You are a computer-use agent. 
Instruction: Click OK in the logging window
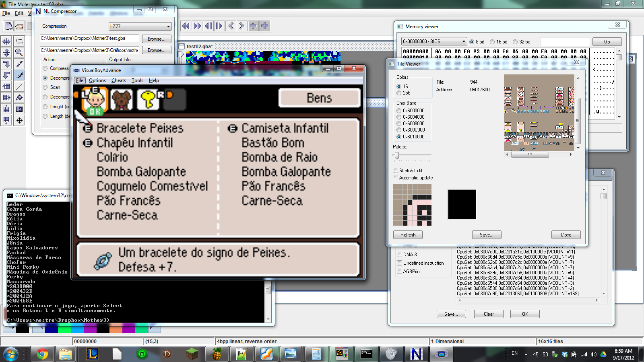coord(525,314)
